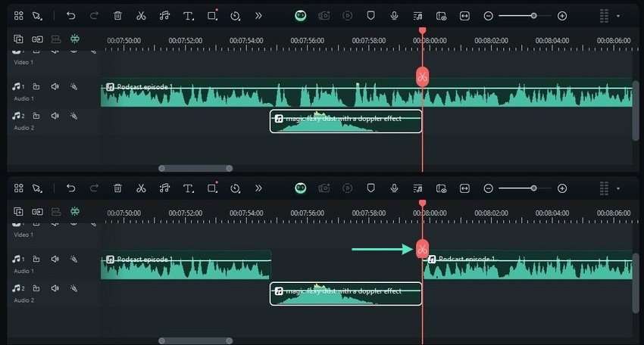Click microphone voiceover icon in bottom toolbar

394,188
